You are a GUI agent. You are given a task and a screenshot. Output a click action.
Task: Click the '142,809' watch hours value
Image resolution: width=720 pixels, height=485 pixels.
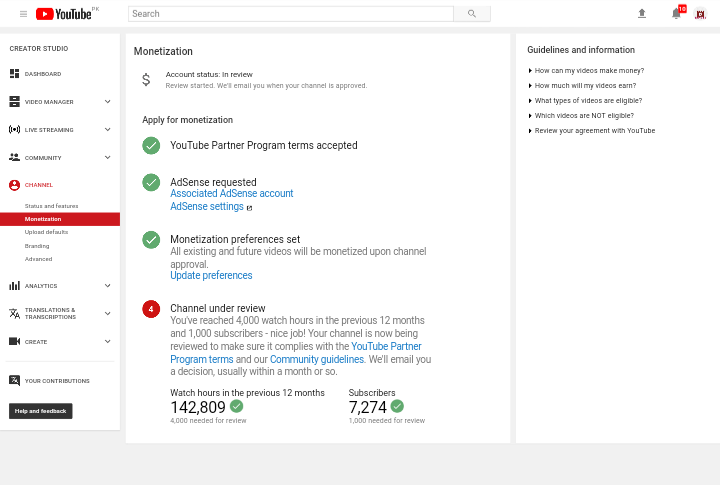[198, 407]
